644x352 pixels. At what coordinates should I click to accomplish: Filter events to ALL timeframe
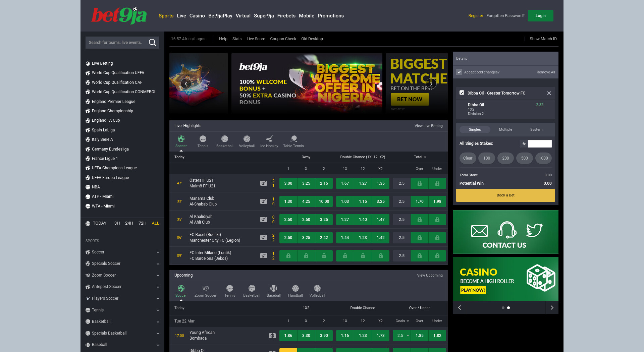pos(155,223)
